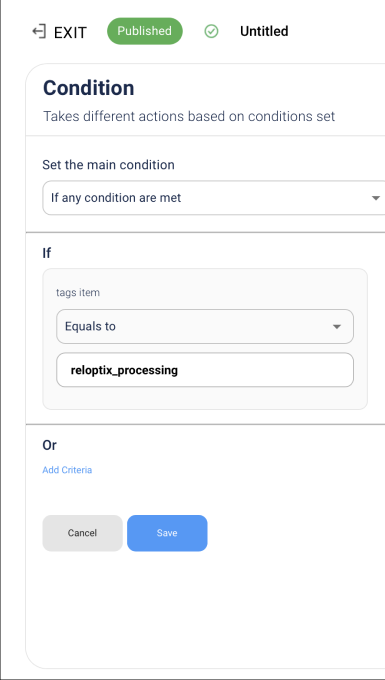
Task: Click the 'Or' section heading
Action: pyautogui.click(x=49, y=445)
